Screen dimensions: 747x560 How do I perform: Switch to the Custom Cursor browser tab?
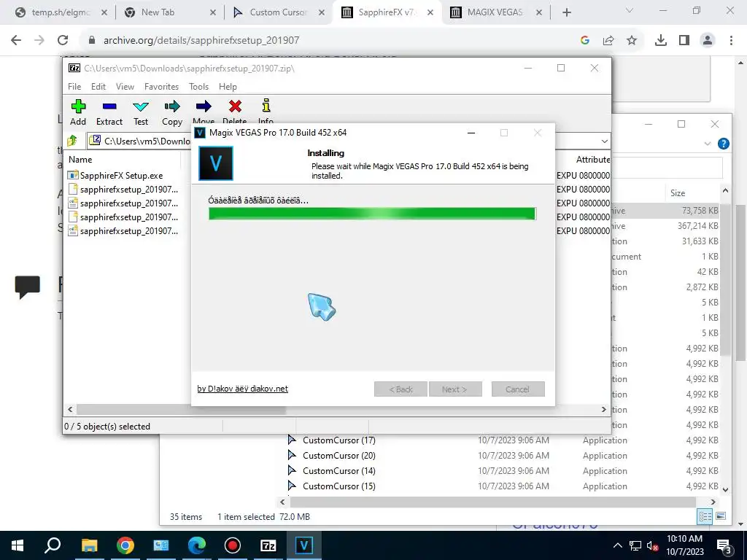pyautogui.click(x=279, y=12)
